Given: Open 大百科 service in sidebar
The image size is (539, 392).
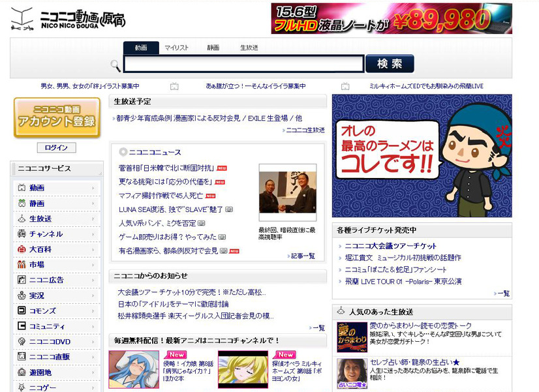Looking at the screenshot, I should point(57,249).
